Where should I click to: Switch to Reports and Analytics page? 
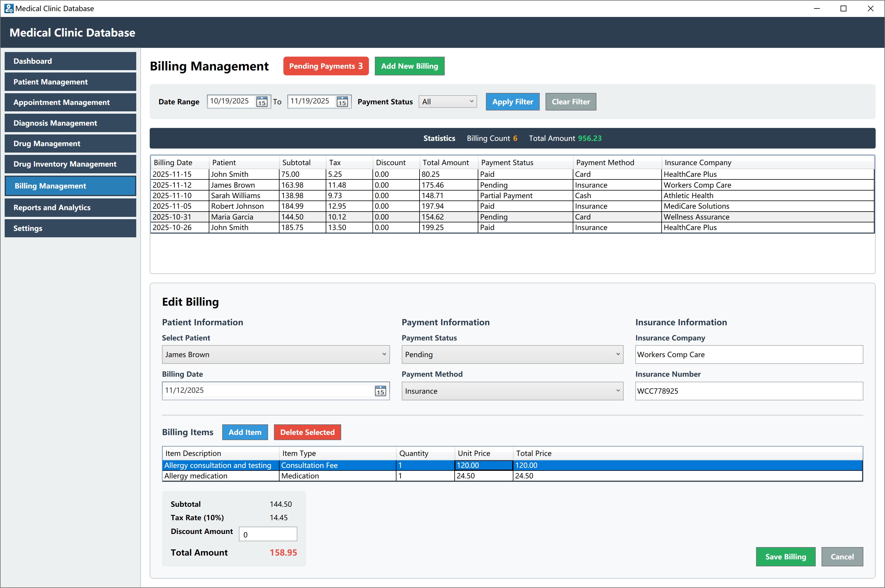(70, 207)
